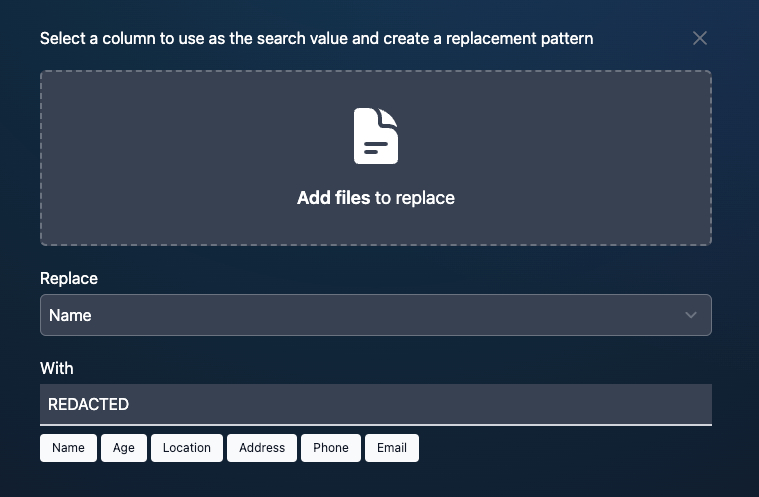Click the document file icon
Viewport: 759px width, 497px height.
[376, 137]
